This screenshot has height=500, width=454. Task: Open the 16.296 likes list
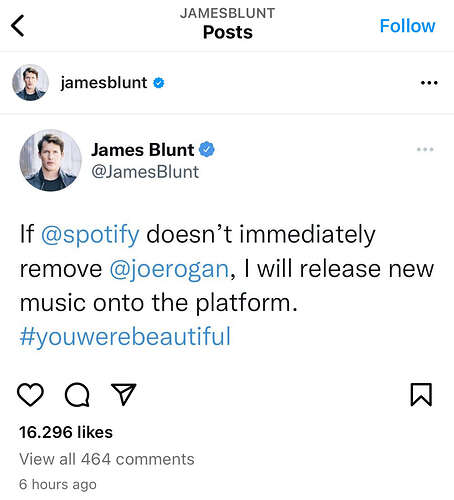pyautogui.click(x=66, y=432)
